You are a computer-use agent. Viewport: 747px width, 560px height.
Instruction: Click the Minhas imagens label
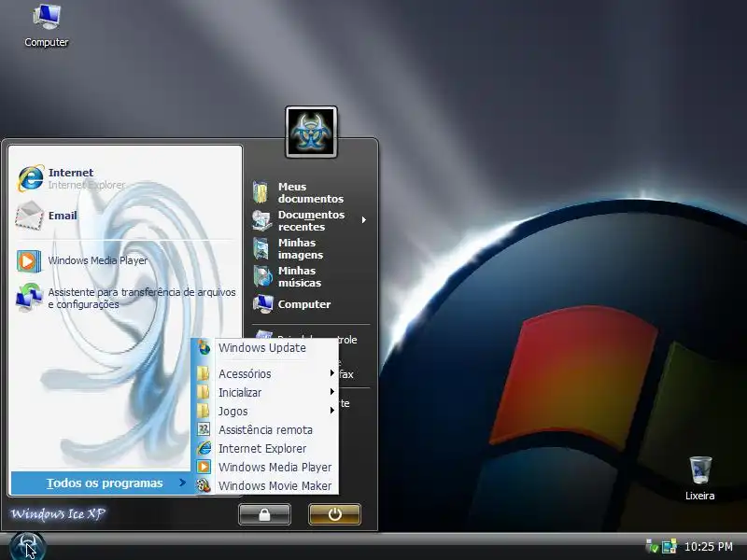[x=301, y=248]
